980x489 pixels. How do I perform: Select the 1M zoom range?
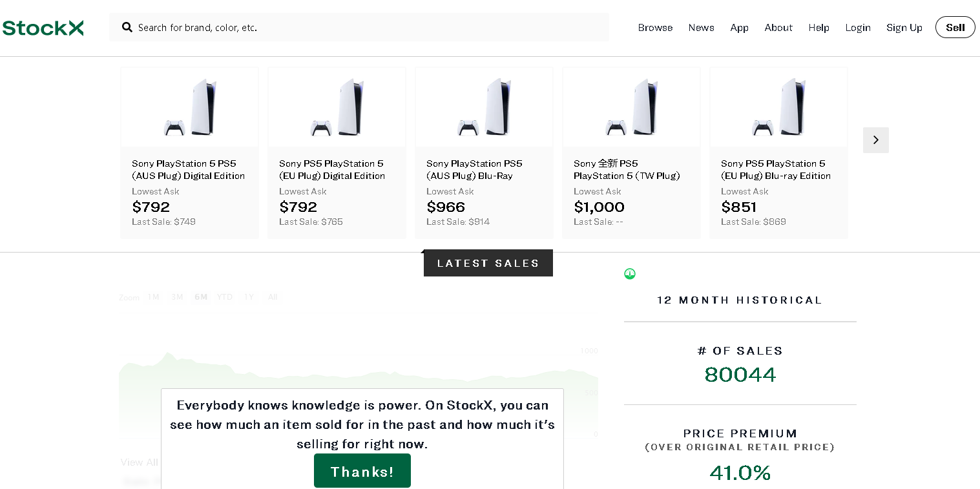pyautogui.click(x=153, y=297)
